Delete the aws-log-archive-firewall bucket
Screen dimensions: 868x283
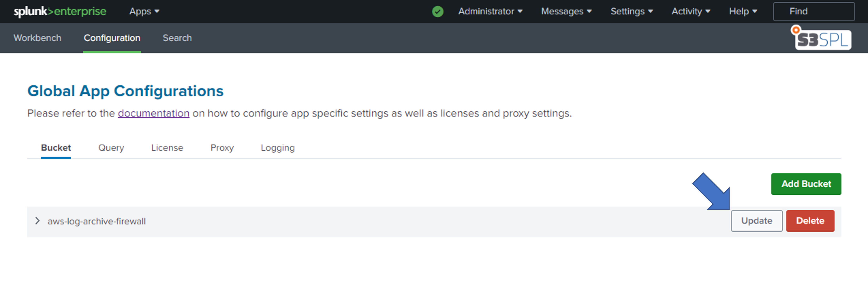pyautogui.click(x=810, y=221)
